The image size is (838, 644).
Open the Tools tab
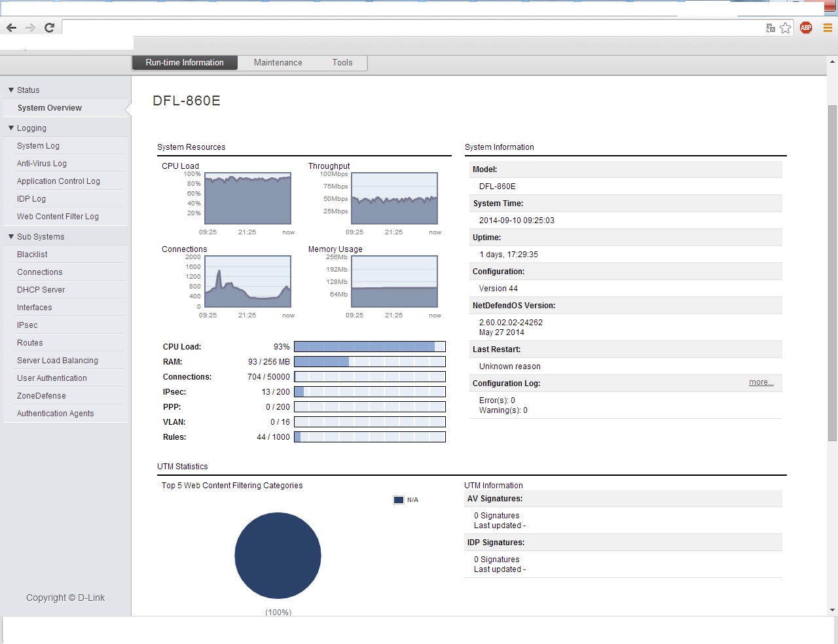[x=342, y=63]
